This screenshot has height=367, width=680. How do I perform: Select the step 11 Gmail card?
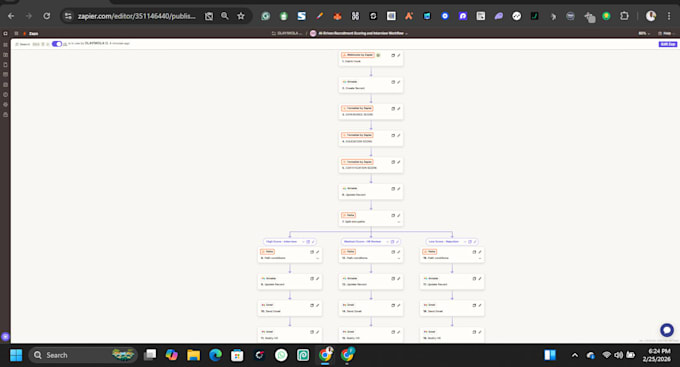coord(290,335)
